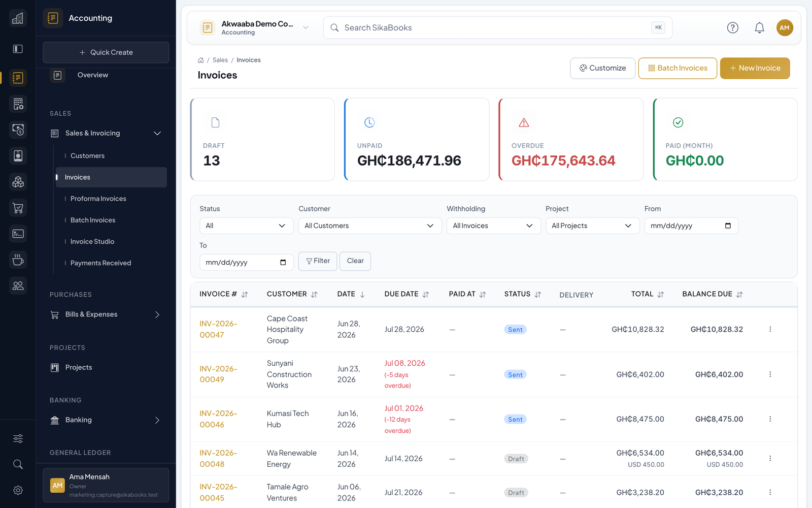Click the New Invoice button
Viewport: 812px width, 508px height.
(x=755, y=68)
